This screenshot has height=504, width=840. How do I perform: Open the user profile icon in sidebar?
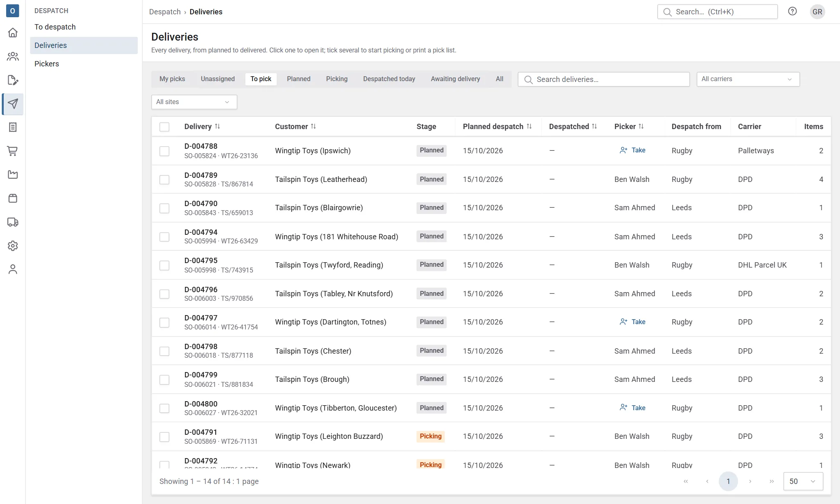click(13, 269)
